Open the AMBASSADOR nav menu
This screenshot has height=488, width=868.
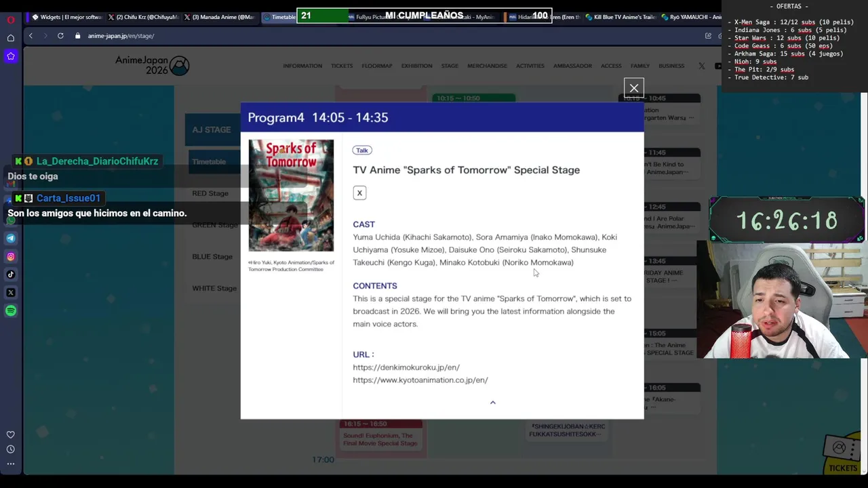click(572, 66)
